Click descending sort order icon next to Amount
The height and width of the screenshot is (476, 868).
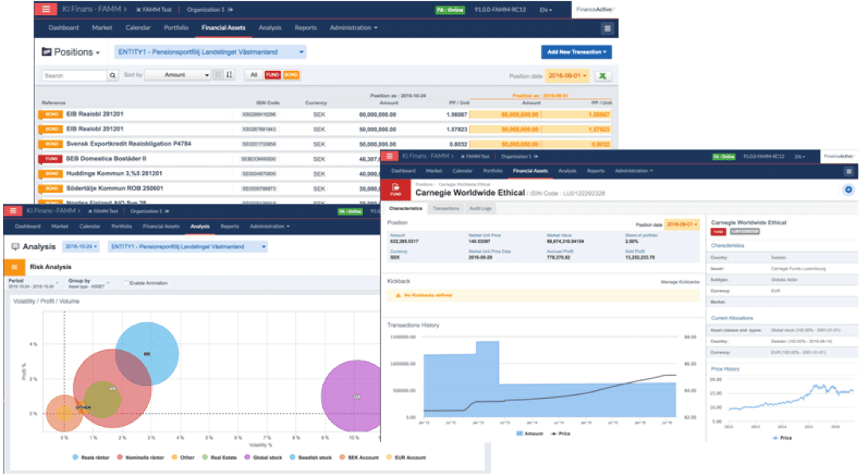228,75
